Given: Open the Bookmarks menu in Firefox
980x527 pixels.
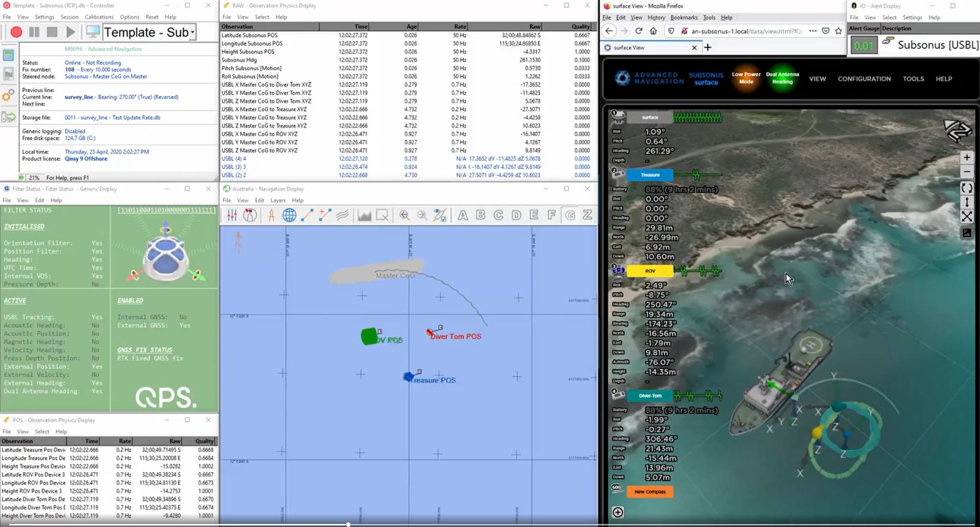Looking at the screenshot, I should point(684,17).
